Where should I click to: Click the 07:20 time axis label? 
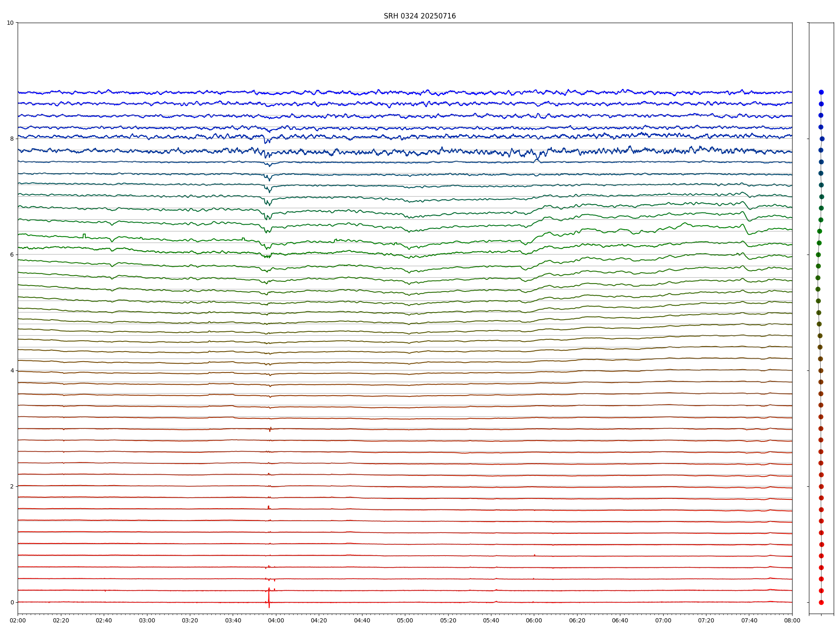tap(706, 620)
